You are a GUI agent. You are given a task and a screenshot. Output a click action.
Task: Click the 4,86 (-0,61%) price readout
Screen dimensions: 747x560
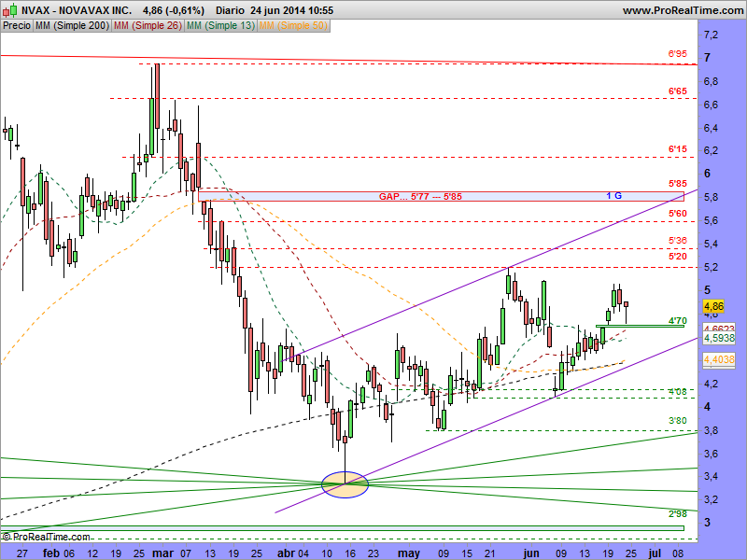pos(174,10)
